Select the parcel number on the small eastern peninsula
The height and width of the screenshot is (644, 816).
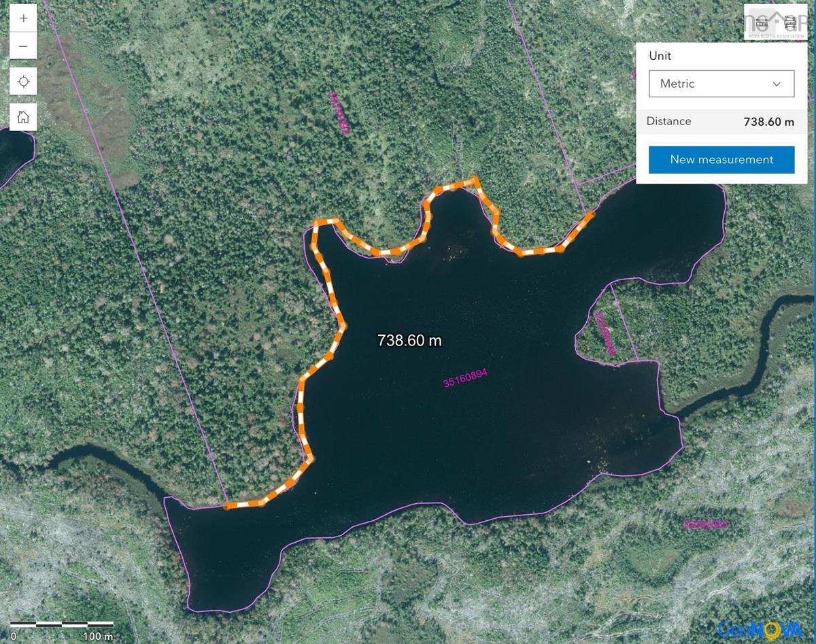tap(605, 333)
